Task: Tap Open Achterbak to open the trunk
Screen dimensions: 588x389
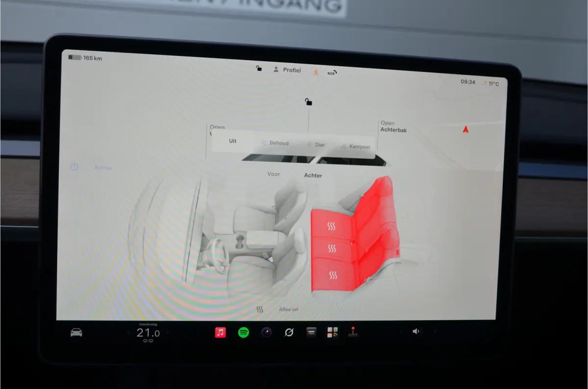Action: coord(393,126)
